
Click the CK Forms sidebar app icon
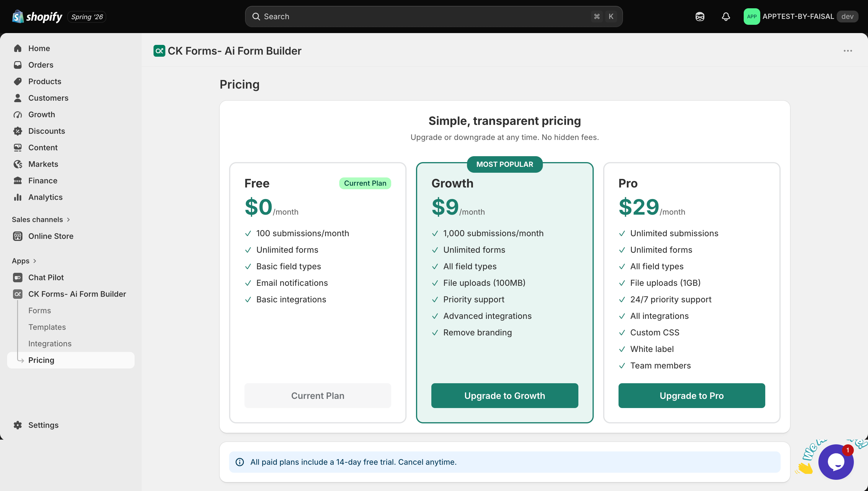[x=17, y=294]
